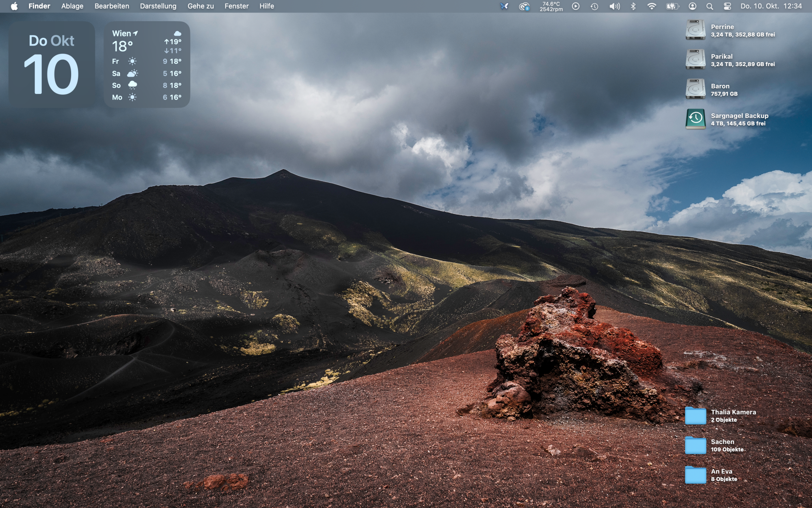Open the Bluetooth status menu

633,6
